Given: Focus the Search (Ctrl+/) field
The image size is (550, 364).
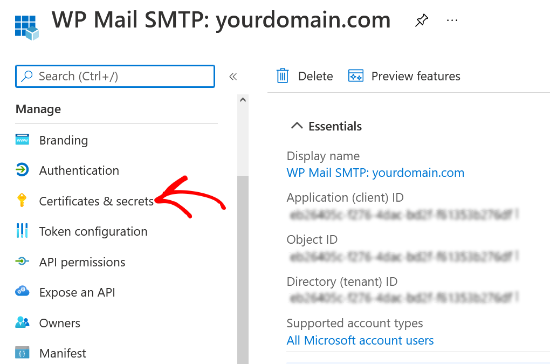Looking at the screenshot, I should pyautogui.click(x=115, y=76).
